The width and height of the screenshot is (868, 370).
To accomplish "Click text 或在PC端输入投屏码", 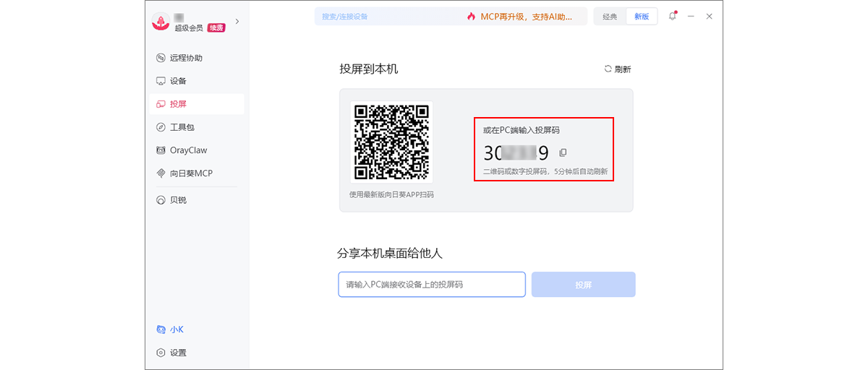I will click(x=522, y=130).
